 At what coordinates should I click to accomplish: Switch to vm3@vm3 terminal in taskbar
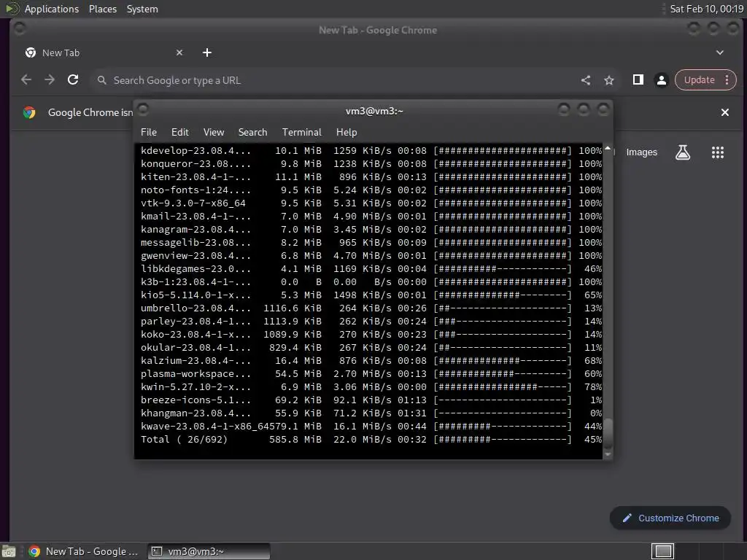209,551
